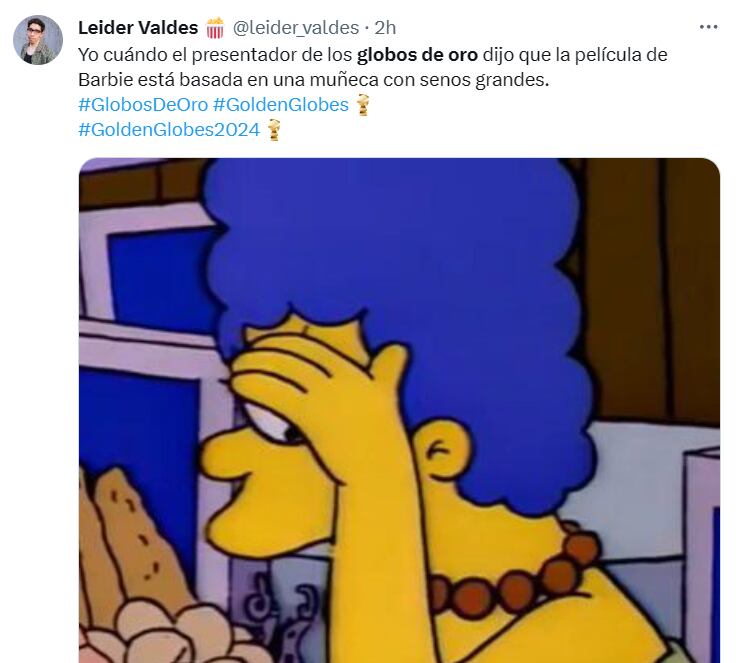Click the 2h tweet timestamp

click(x=385, y=28)
